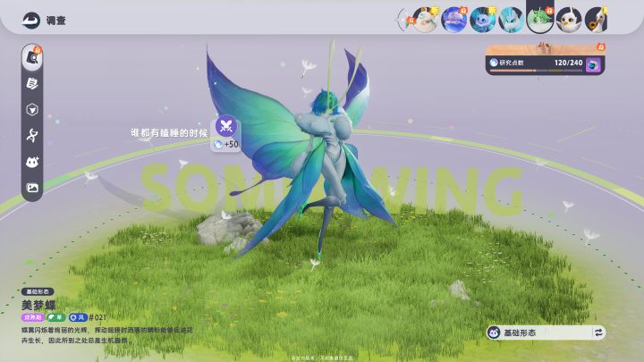
Task: Click the 调查 page title
Action: tap(55, 21)
